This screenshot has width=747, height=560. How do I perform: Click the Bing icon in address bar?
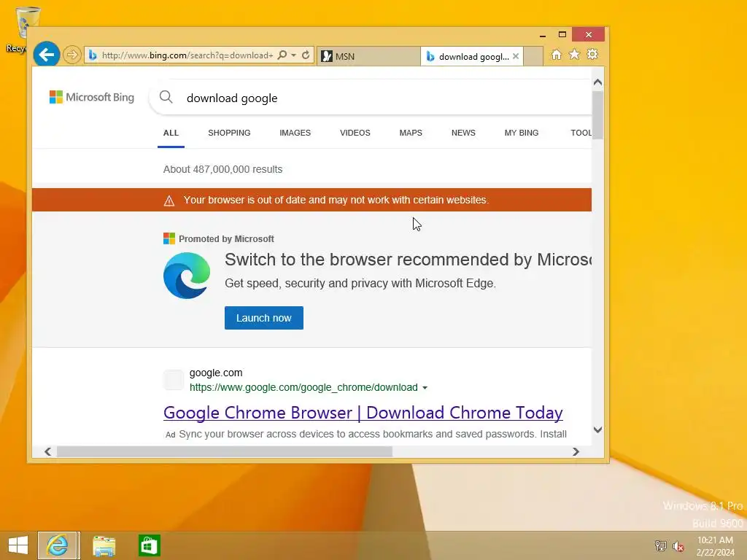pyautogui.click(x=93, y=55)
